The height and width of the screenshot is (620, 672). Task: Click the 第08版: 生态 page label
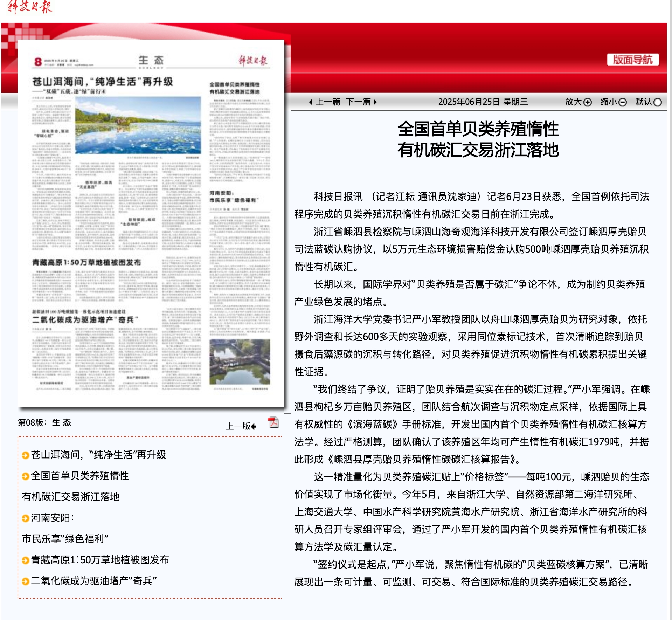click(x=44, y=423)
